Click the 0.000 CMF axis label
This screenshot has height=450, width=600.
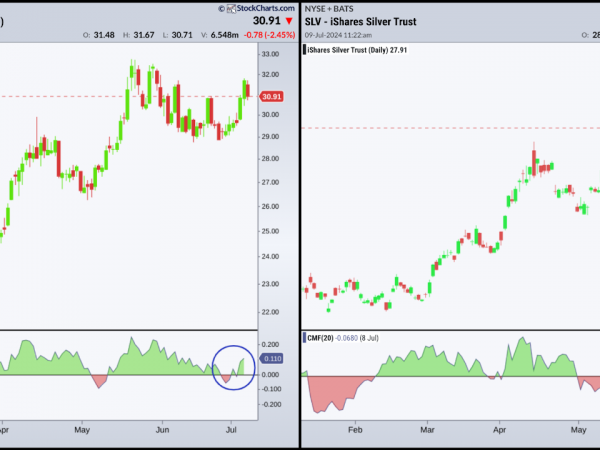point(270,375)
